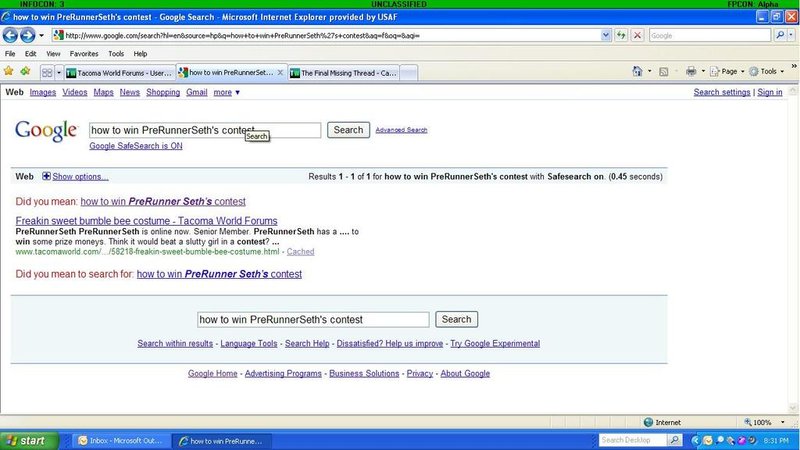Open Google Videos link
Screen dimensions: 800x450
coord(74,92)
